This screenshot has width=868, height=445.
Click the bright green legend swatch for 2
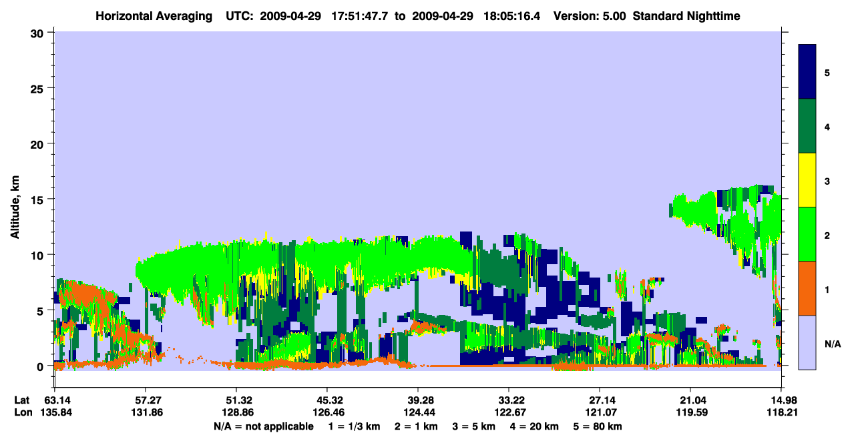point(807,234)
